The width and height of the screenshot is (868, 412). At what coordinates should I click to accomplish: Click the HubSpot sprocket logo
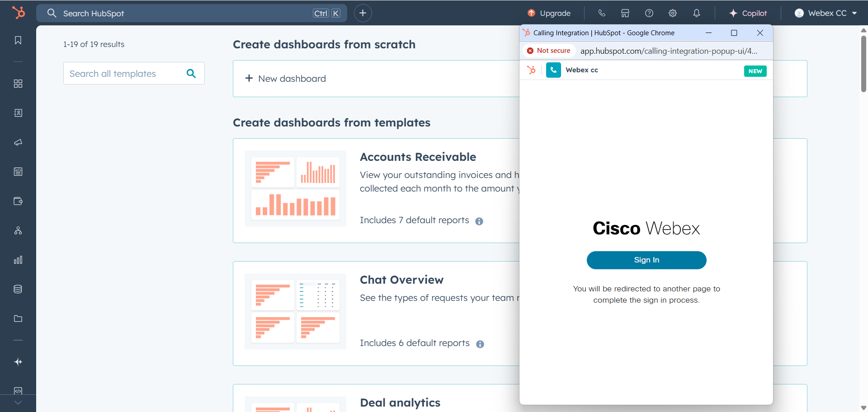pyautogui.click(x=19, y=13)
